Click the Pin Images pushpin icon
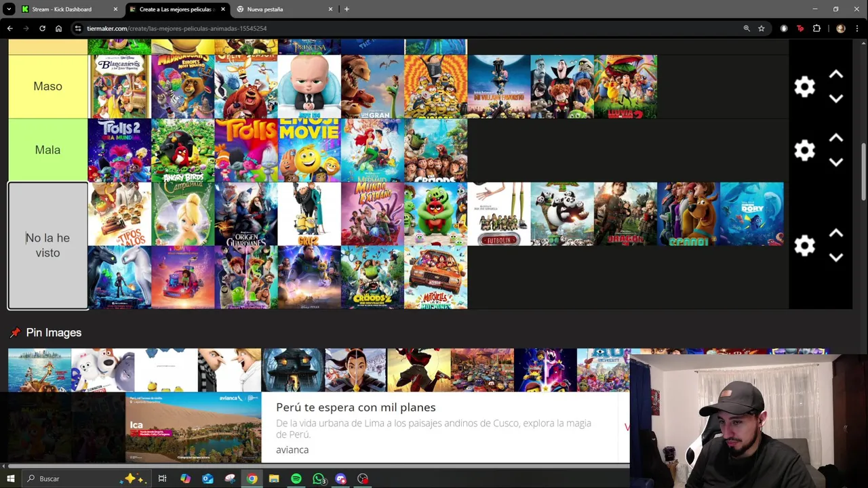Screen dimensions: 868x488 15,333
